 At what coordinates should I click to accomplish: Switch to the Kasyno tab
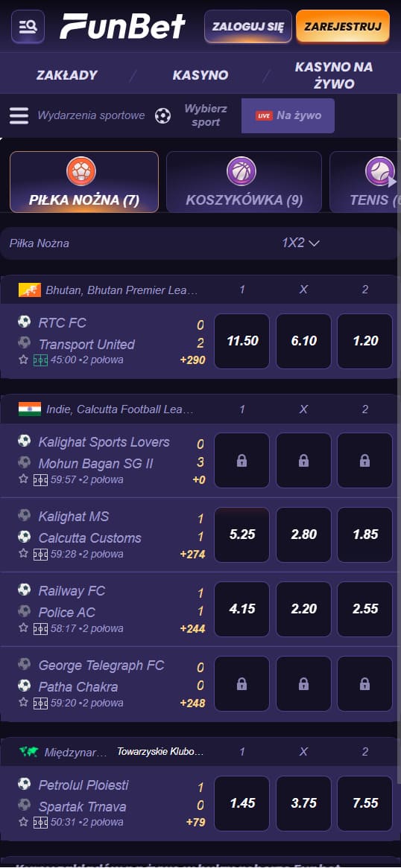(200, 75)
